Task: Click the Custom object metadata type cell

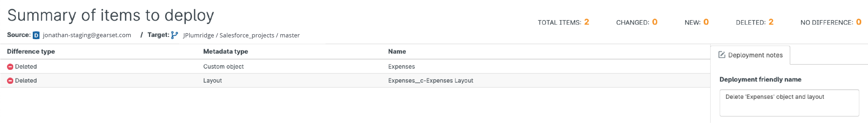Action: tap(223, 67)
